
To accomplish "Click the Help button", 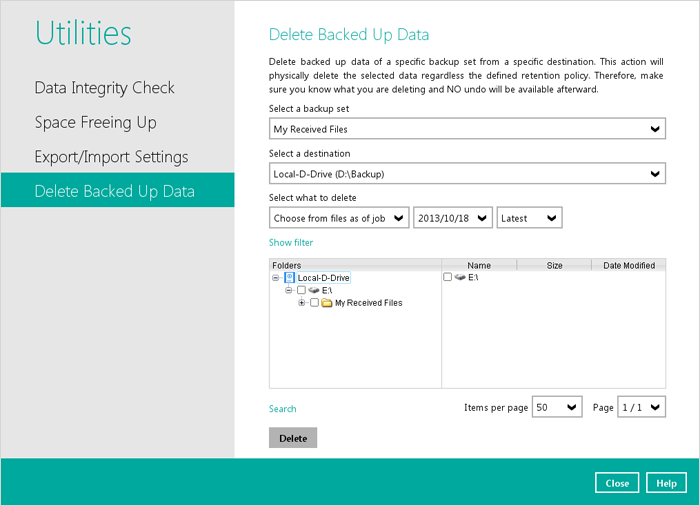I will pyautogui.click(x=666, y=483).
